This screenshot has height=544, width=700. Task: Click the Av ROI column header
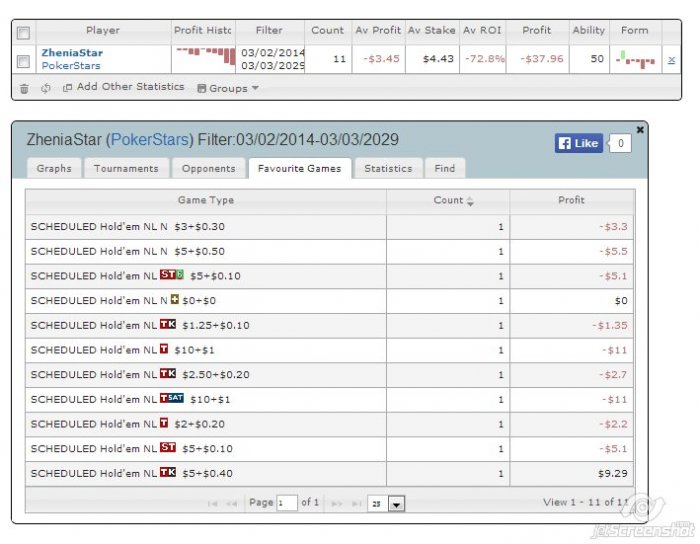[482, 30]
